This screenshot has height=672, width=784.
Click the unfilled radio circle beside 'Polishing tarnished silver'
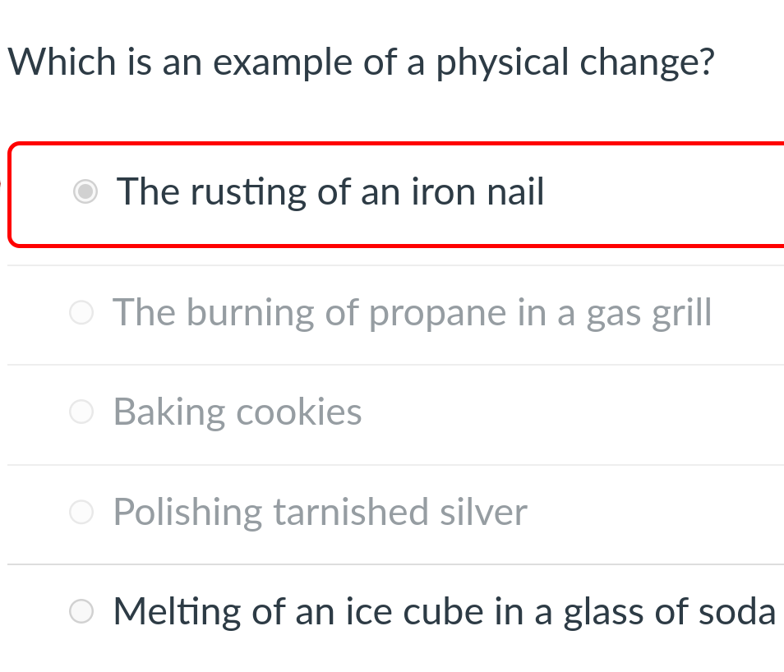(81, 513)
